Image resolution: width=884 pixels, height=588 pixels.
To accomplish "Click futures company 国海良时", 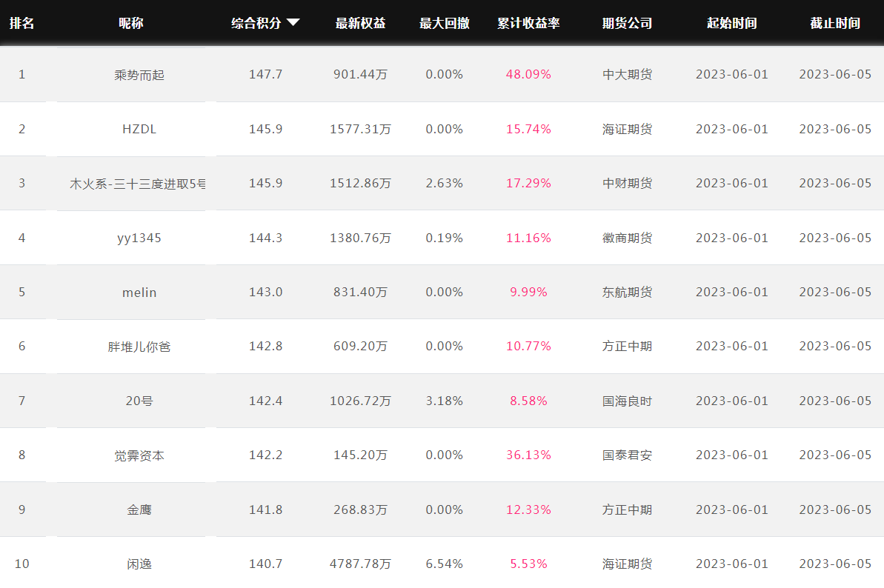I will click(x=627, y=401).
